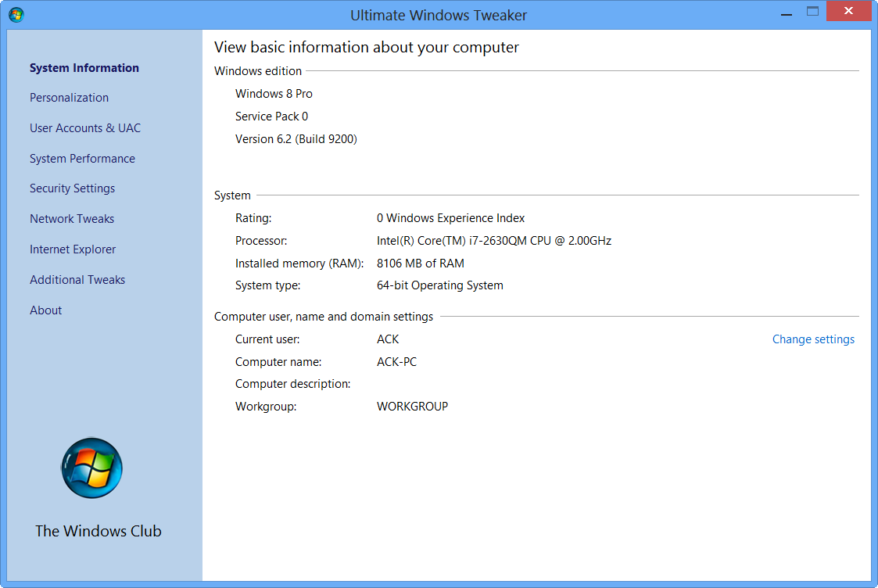Click the Windows edition section heading
The image size is (878, 588).
258,71
